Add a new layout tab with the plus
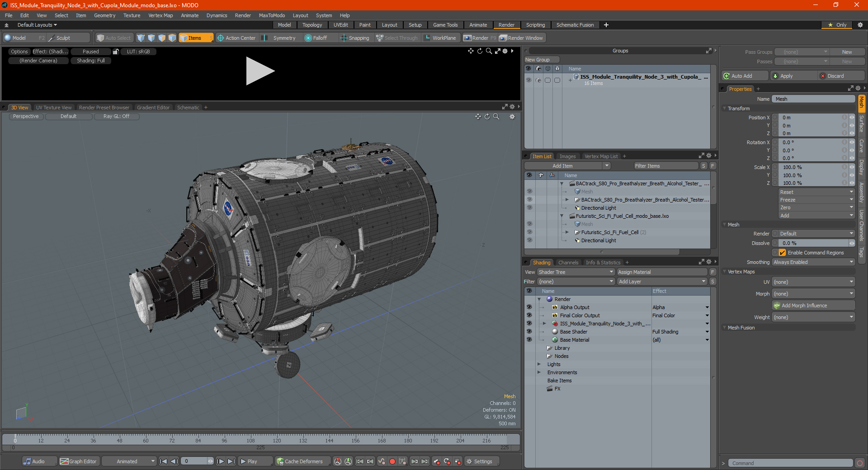The height and width of the screenshot is (470, 868). click(x=606, y=25)
